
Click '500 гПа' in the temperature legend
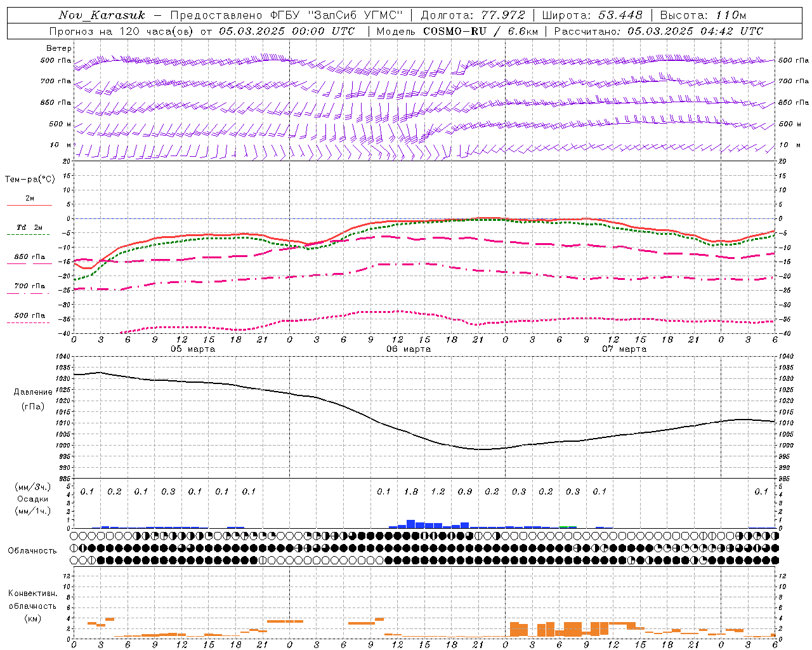pos(30,315)
